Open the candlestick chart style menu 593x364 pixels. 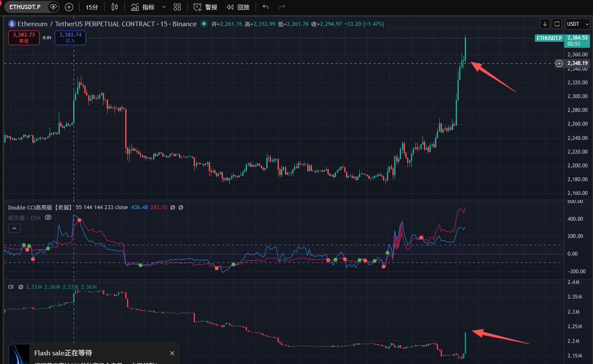click(115, 7)
